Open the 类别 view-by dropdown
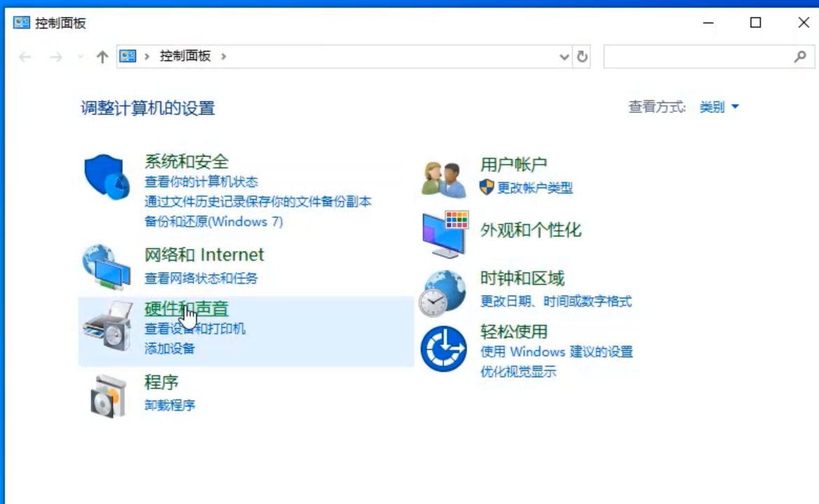The width and height of the screenshot is (819, 504). tap(719, 107)
